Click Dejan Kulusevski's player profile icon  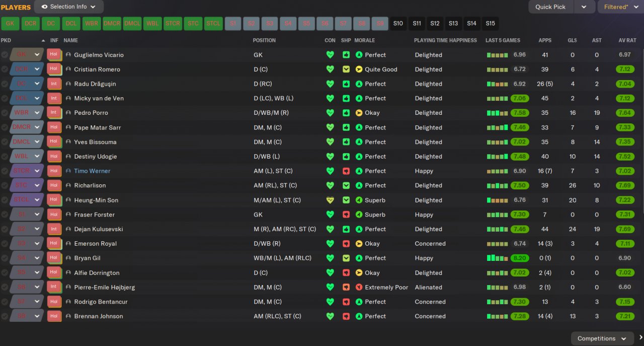click(x=68, y=229)
